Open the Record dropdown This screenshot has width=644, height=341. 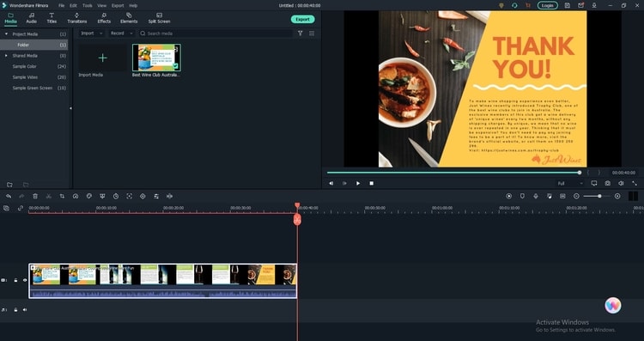coord(121,33)
